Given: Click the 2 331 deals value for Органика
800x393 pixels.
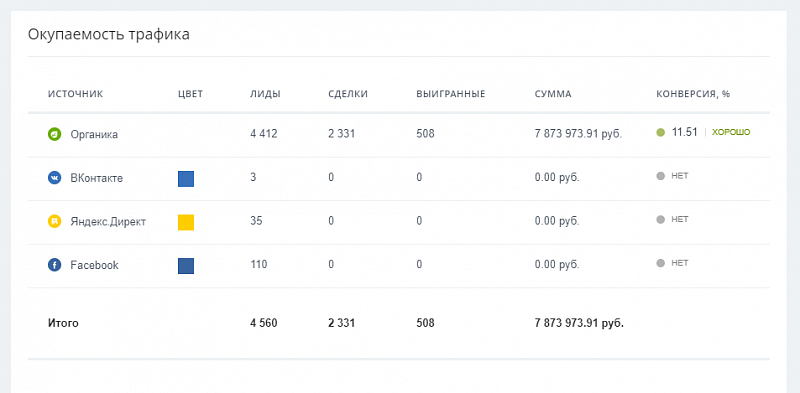Looking at the screenshot, I should [342, 134].
